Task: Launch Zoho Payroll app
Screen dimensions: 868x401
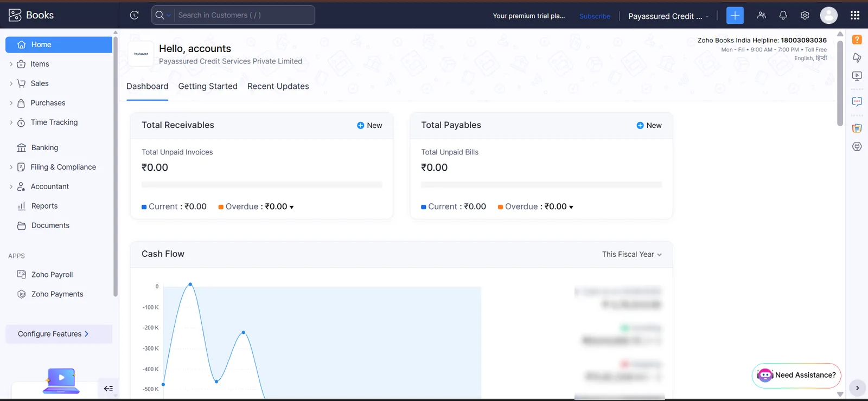Action: click(52, 275)
